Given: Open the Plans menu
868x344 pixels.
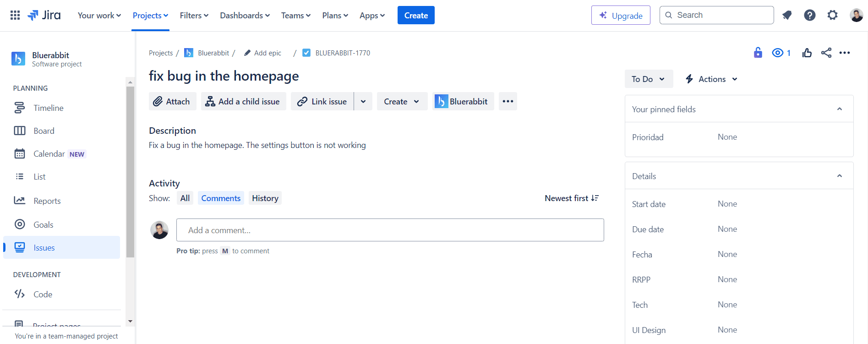Looking at the screenshot, I should (x=335, y=15).
